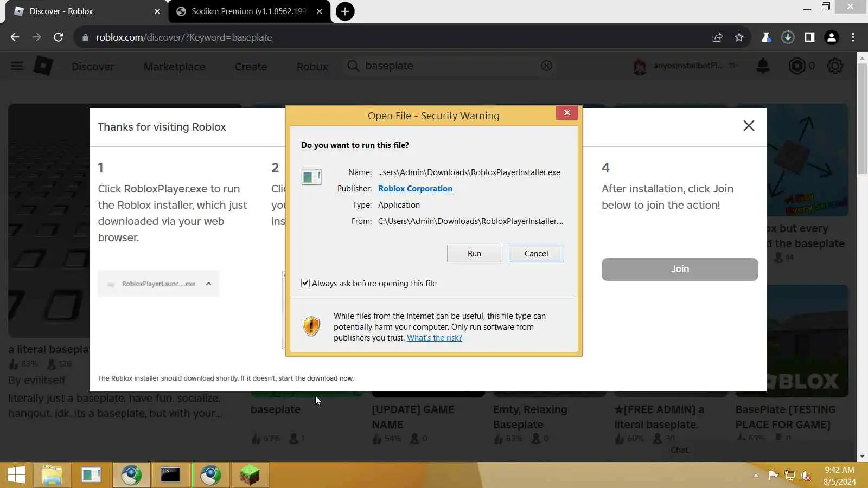Expand the RobloxPlayerLauncher download chevron
The image size is (868, 488).
click(208, 284)
